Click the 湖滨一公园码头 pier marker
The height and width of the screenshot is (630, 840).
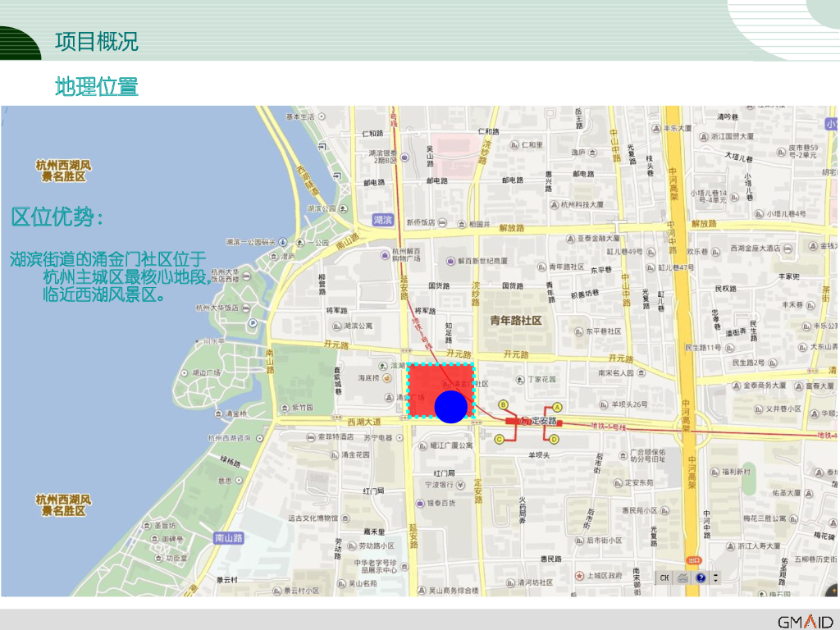pyautogui.click(x=283, y=242)
